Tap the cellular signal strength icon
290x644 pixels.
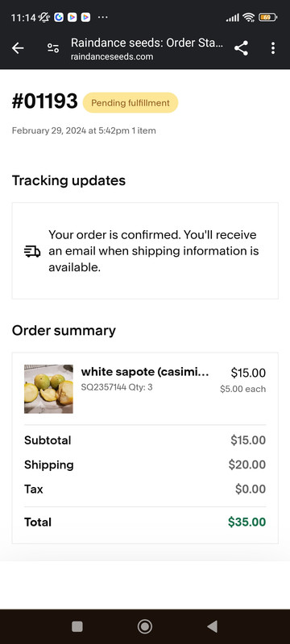click(233, 18)
